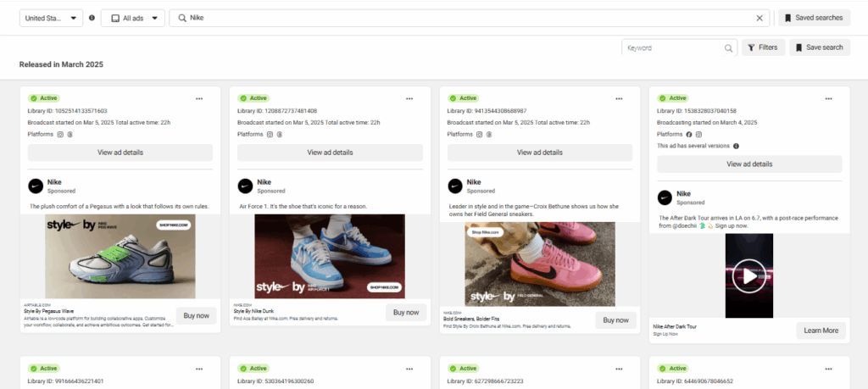Open three-dot menu for ad 644690678046652
The height and width of the screenshot is (389, 868).
(x=828, y=369)
